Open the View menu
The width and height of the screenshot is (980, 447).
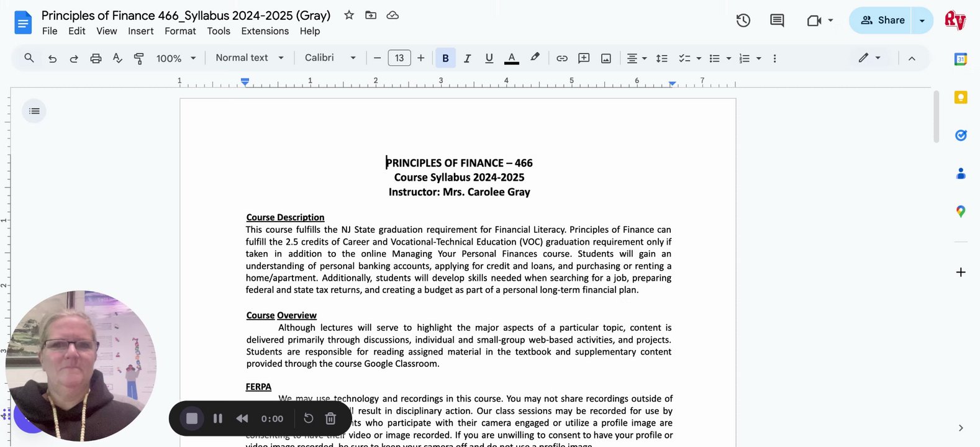[x=107, y=31]
